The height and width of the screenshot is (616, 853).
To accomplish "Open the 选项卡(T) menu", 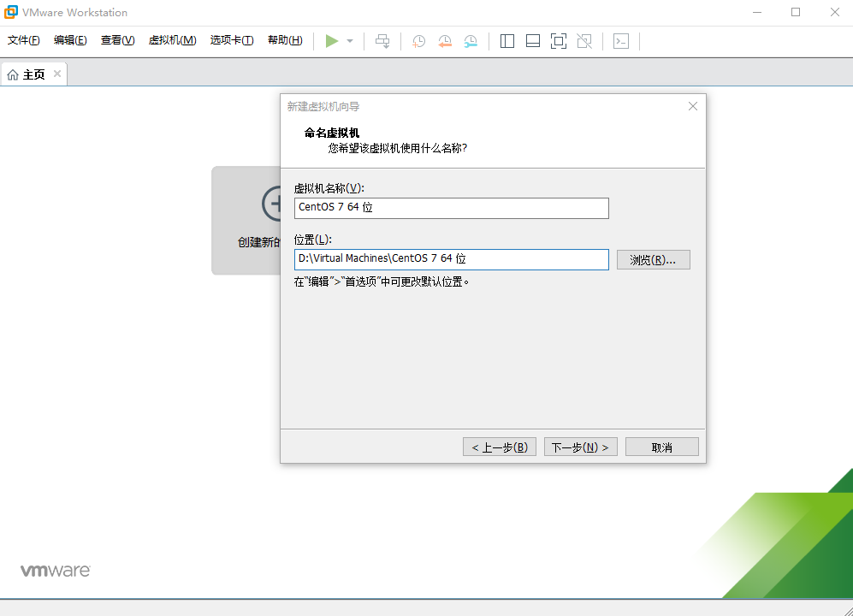I will click(232, 40).
